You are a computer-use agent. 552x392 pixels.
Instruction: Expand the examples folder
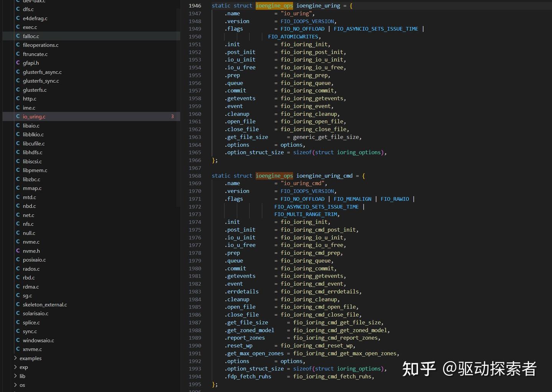click(x=31, y=358)
